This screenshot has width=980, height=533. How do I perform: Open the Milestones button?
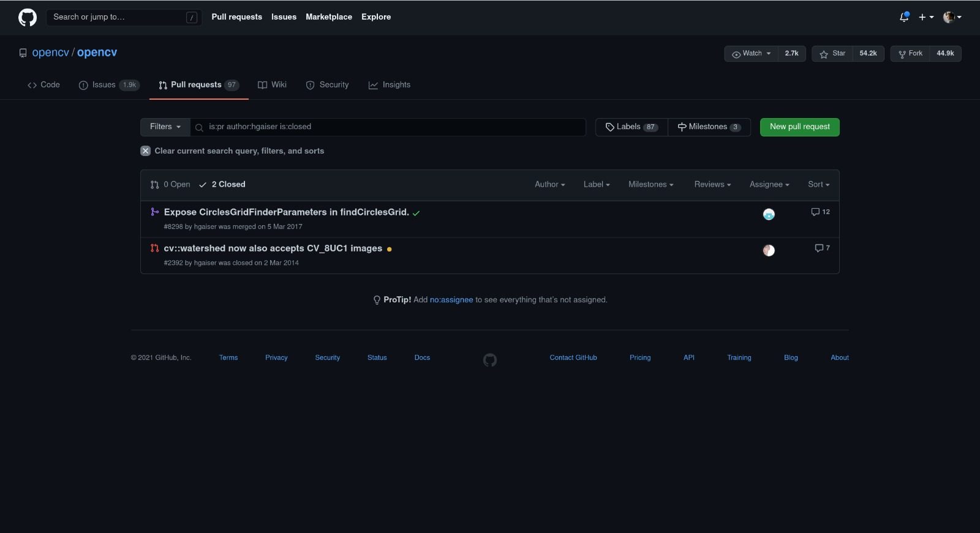click(x=709, y=127)
